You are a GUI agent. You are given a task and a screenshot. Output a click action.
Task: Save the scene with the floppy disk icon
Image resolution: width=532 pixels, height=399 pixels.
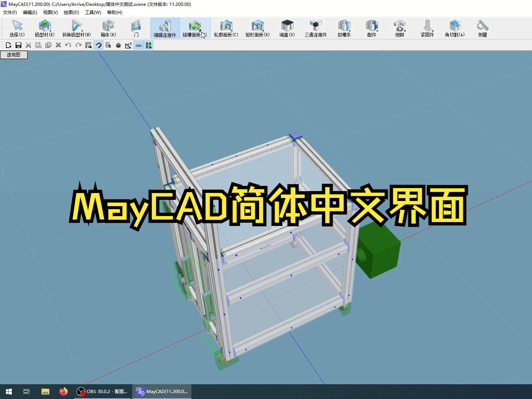(18, 45)
